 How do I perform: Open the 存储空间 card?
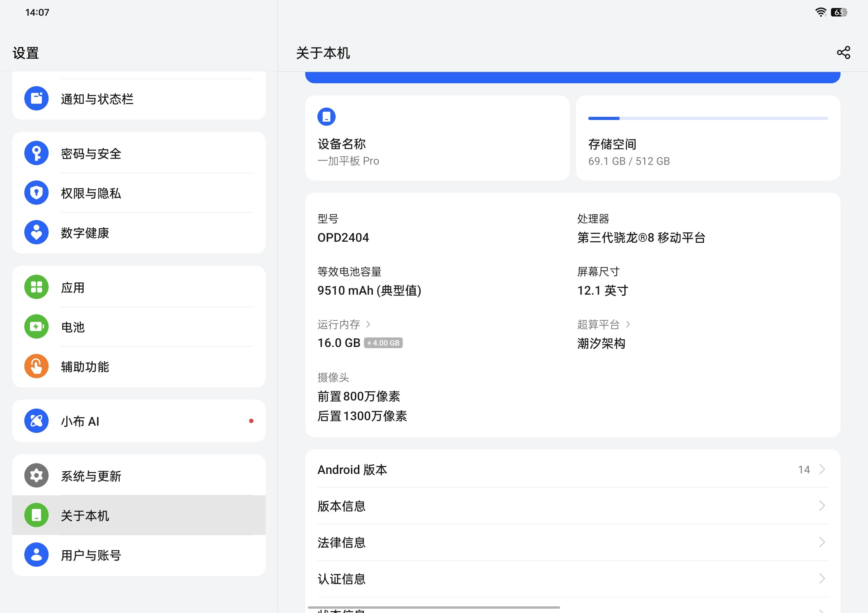click(708, 138)
